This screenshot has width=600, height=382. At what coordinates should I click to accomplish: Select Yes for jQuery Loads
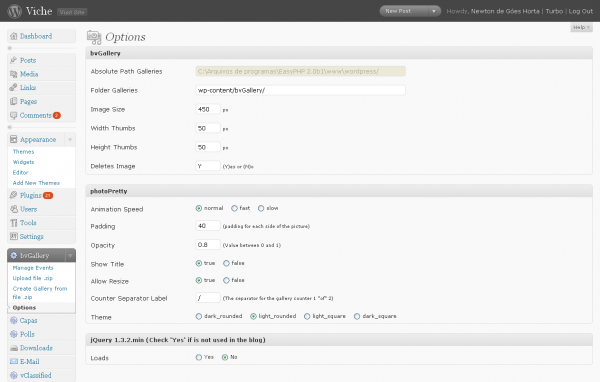[x=199, y=357]
